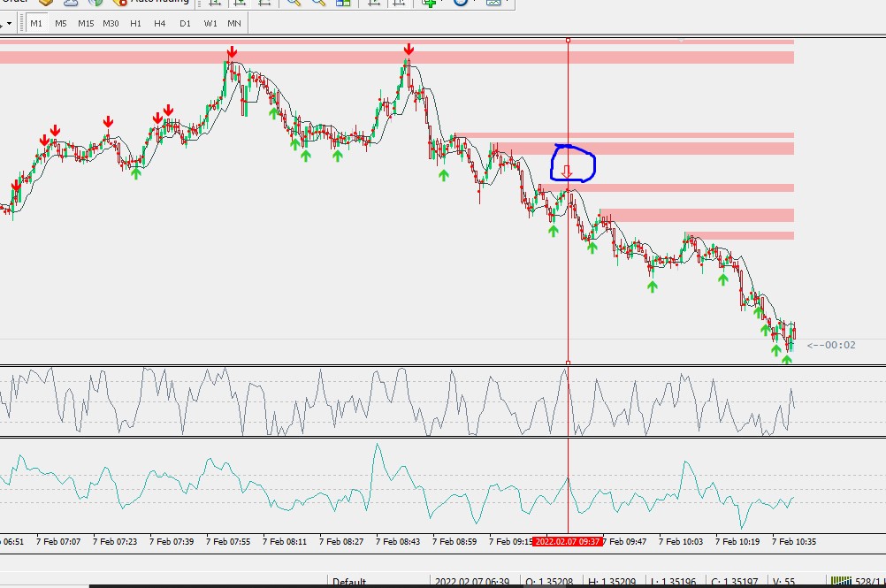The height and width of the screenshot is (588, 886).
Task: Click the 7 Feb 07:39 time label
Action: [x=172, y=541]
